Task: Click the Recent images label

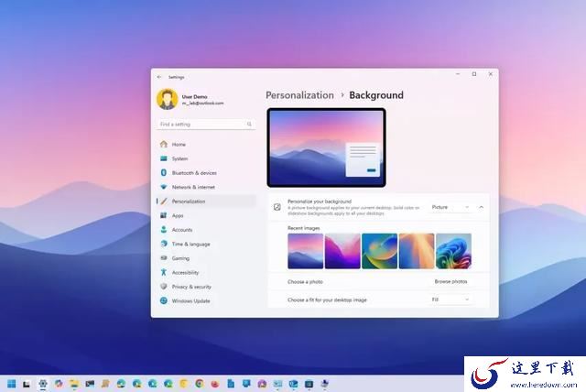Action: click(x=303, y=228)
